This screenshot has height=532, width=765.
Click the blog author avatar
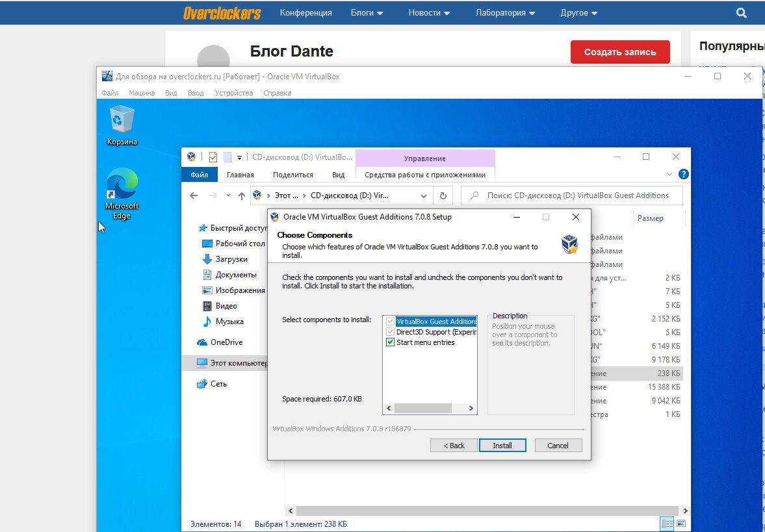[x=213, y=56]
